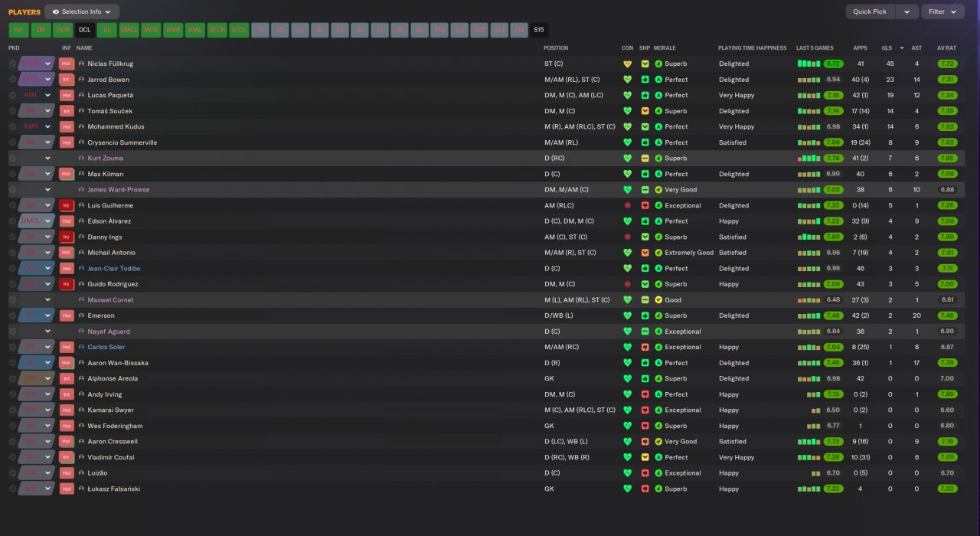Sort by the GLS column header
The width and height of the screenshot is (980, 536).
(x=887, y=47)
